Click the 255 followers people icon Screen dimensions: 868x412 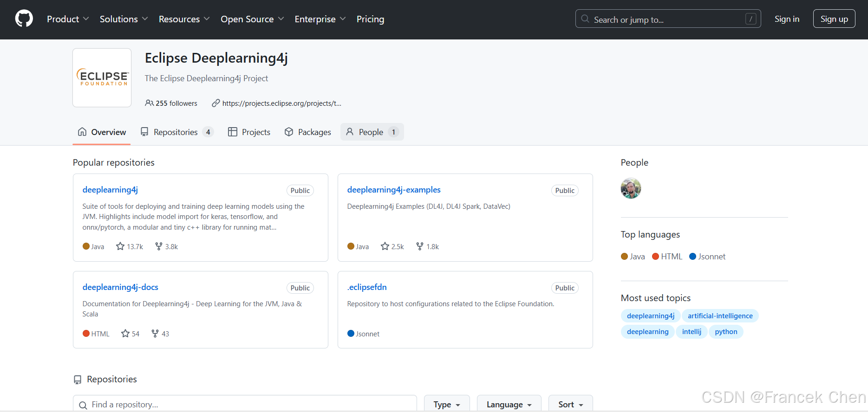149,103
